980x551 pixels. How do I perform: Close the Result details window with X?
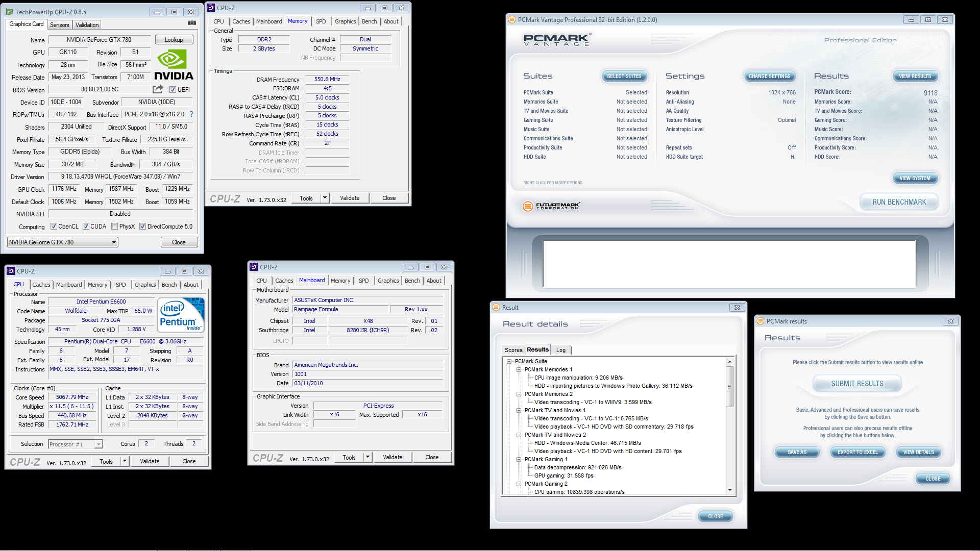(x=737, y=307)
